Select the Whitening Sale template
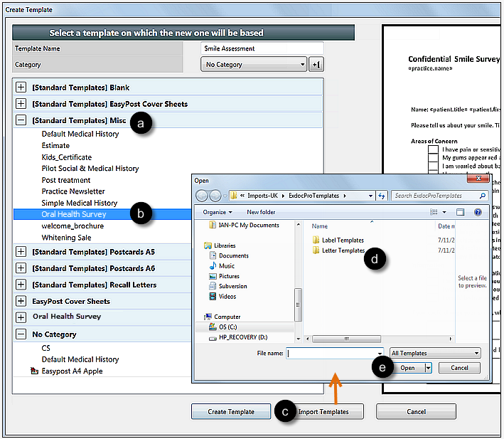Image resolution: width=504 pixels, height=439 pixels. [x=66, y=238]
